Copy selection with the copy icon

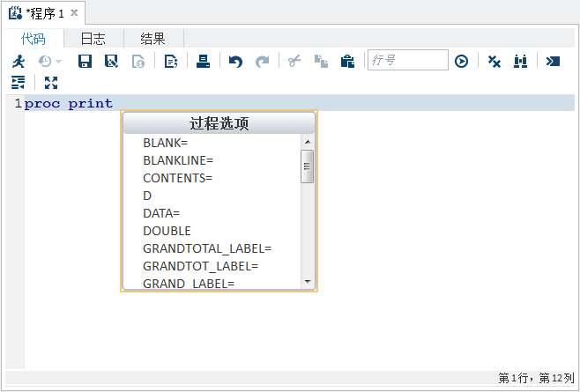(321, 62)
